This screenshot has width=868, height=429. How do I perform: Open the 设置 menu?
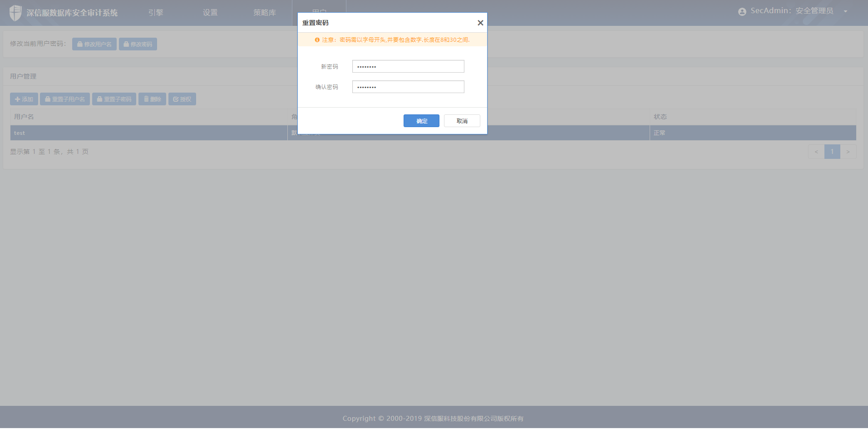(210, 13)
